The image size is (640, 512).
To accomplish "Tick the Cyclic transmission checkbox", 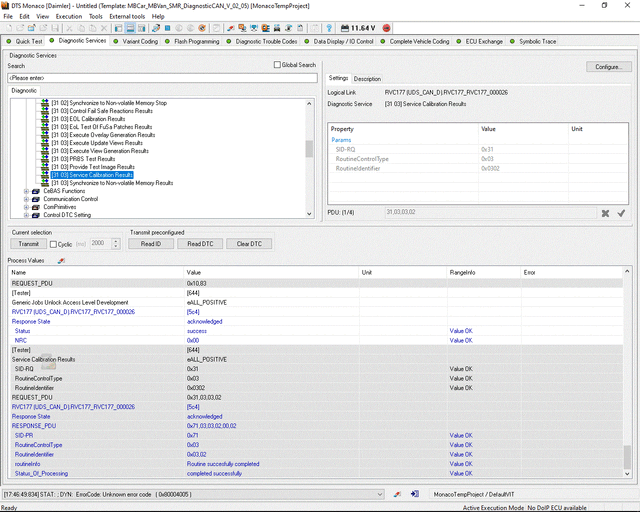I will pyautogui.click(x=53, y=244).
